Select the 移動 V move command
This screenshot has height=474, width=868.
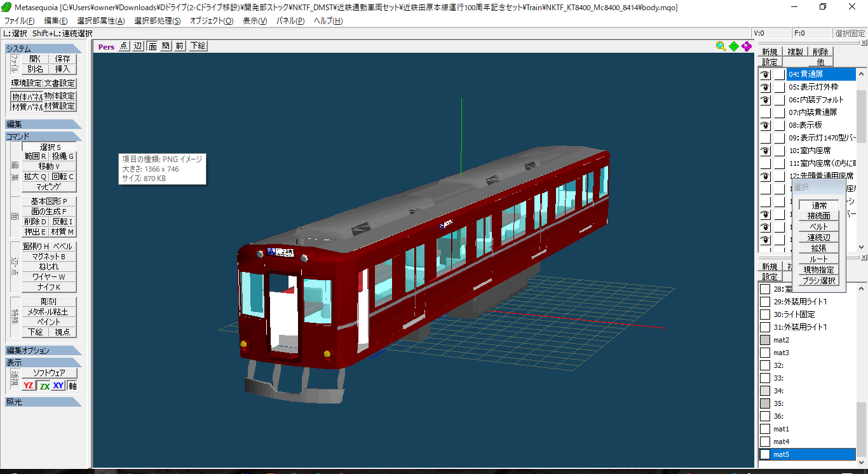click(x=49, y=166)
